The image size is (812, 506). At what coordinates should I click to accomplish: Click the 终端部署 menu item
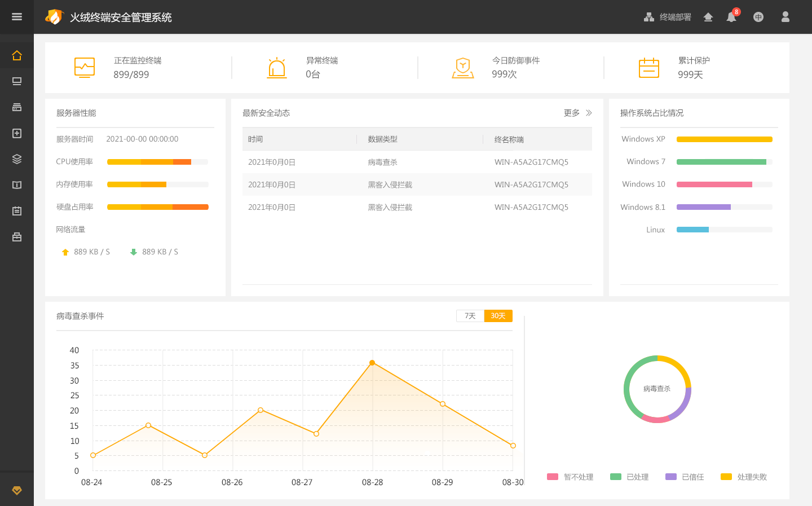tap(668, 17)
